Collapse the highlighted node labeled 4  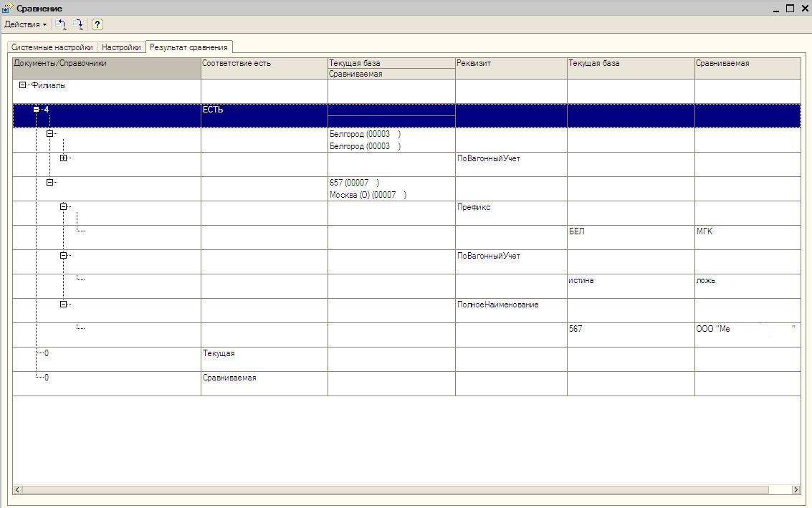(x=37, y=110)
